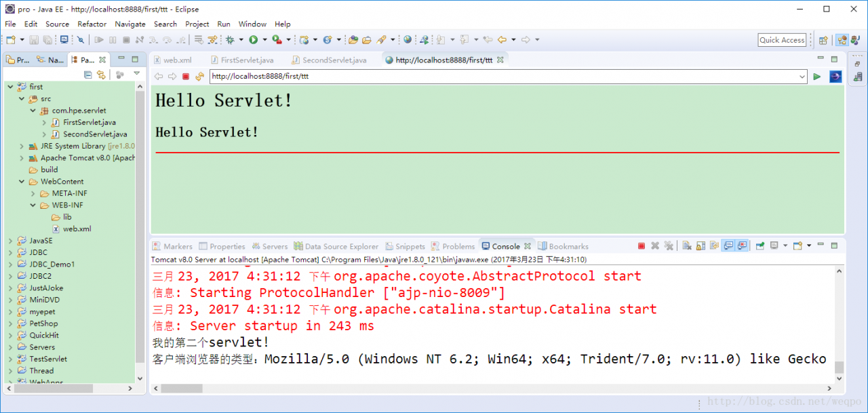
Task: Toggle Show Console on Standard Out change
Action: pyautogui.click(x=728, y=246)
